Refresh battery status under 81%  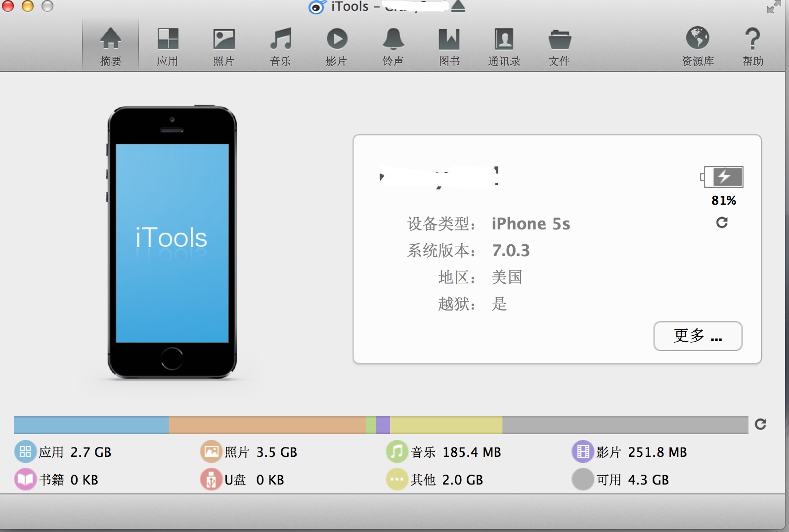pyautogui.click(x=722, y=222)
